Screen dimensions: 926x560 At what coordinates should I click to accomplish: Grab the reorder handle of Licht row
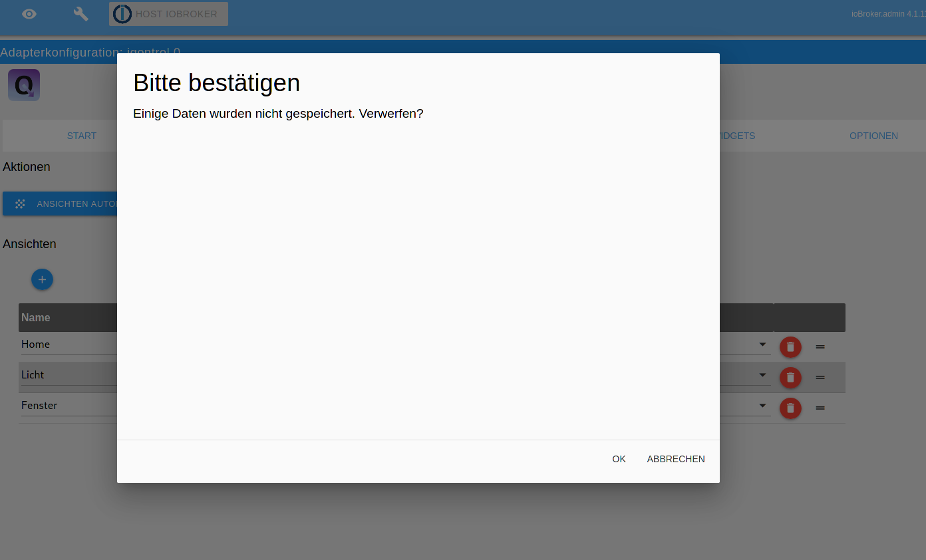(820, 377)
